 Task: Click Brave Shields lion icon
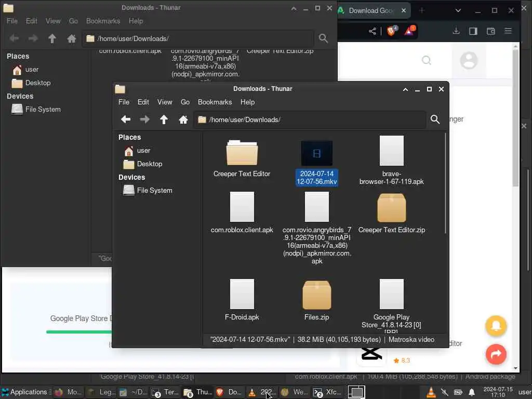coord(391,31)
